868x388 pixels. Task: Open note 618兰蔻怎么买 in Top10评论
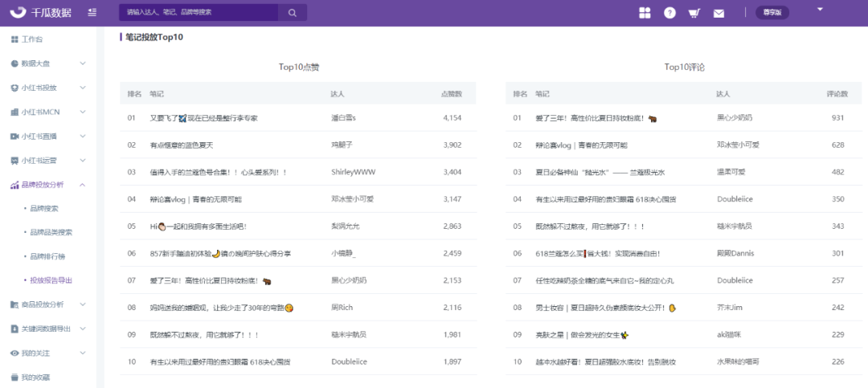[598, 254]
